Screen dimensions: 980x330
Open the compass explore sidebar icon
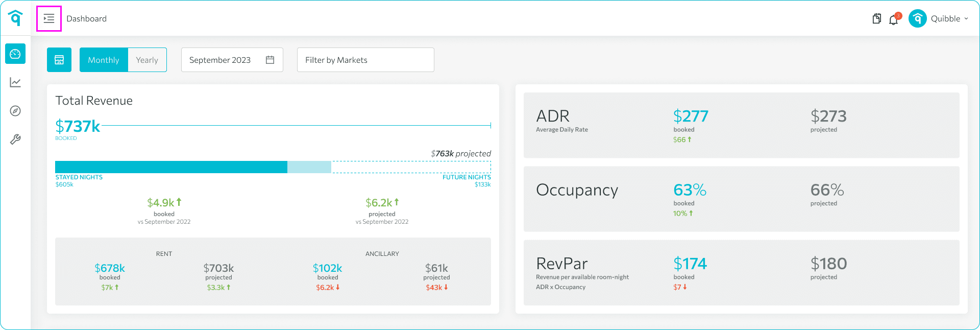coord(15,111)
